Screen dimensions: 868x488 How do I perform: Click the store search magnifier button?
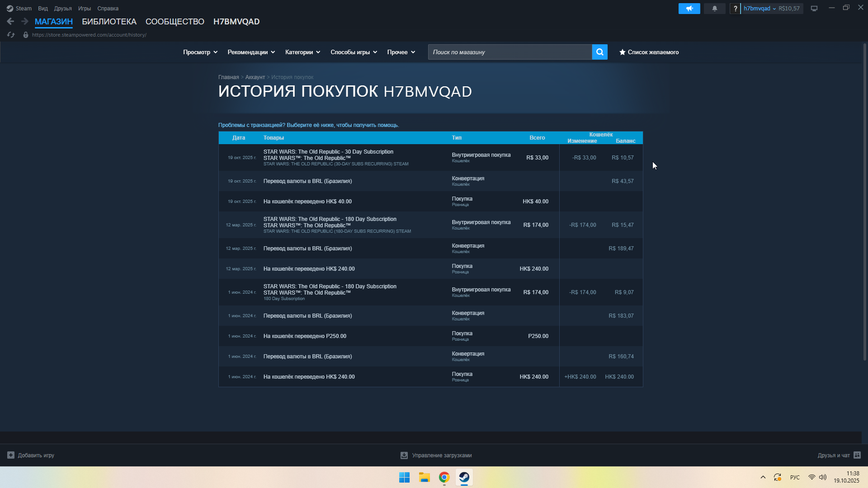(x=599, y=52)
